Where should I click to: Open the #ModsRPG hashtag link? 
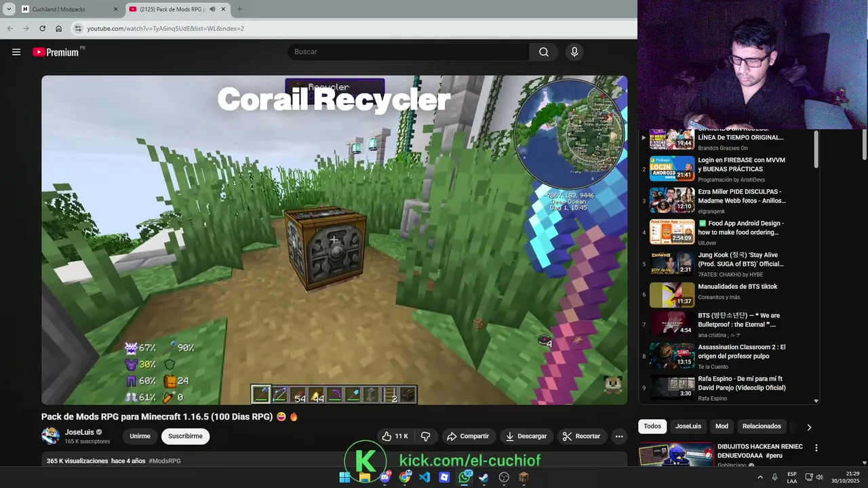pos(165,461)
